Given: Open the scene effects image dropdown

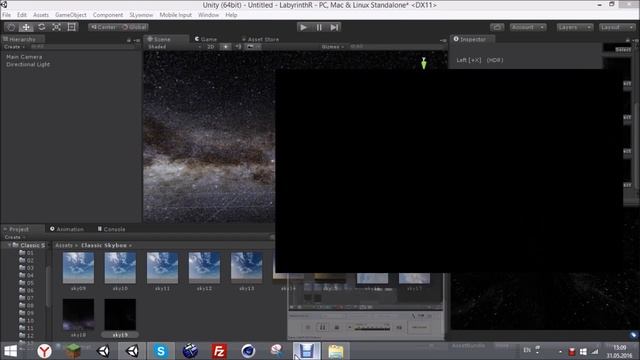Looking at the screenshot, I should coord(253,47).
